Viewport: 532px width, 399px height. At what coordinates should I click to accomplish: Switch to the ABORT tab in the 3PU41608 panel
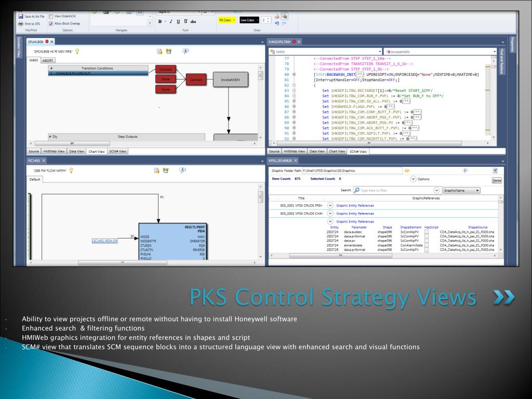(x=48, y=60)
